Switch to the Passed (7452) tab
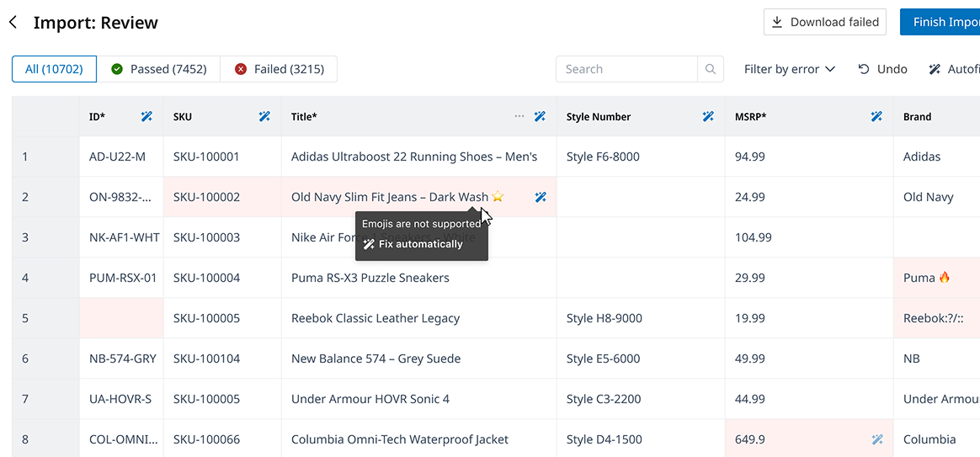The height and width of the screenshot is (457, 980). pos(159,69)
